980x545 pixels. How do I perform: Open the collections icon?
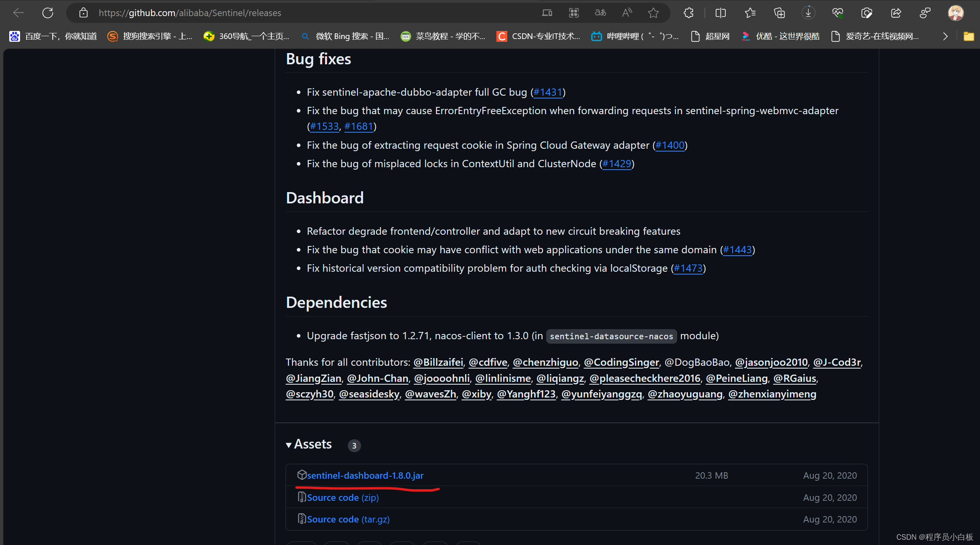point(779,13)
